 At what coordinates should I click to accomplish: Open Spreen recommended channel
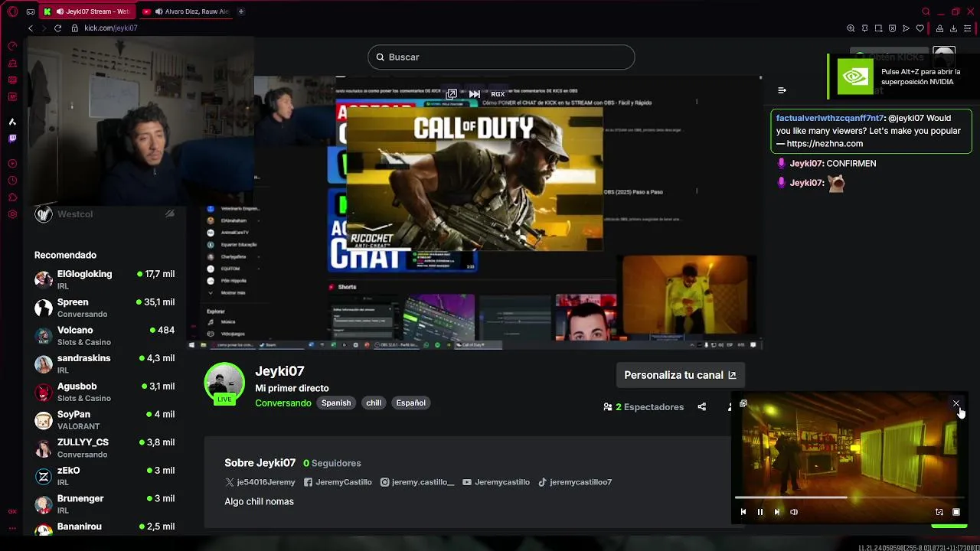pyautogui.click(x=104, y=308)
